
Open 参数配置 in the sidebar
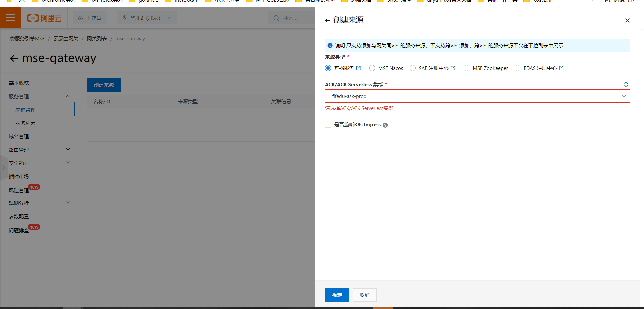(19, 216)
